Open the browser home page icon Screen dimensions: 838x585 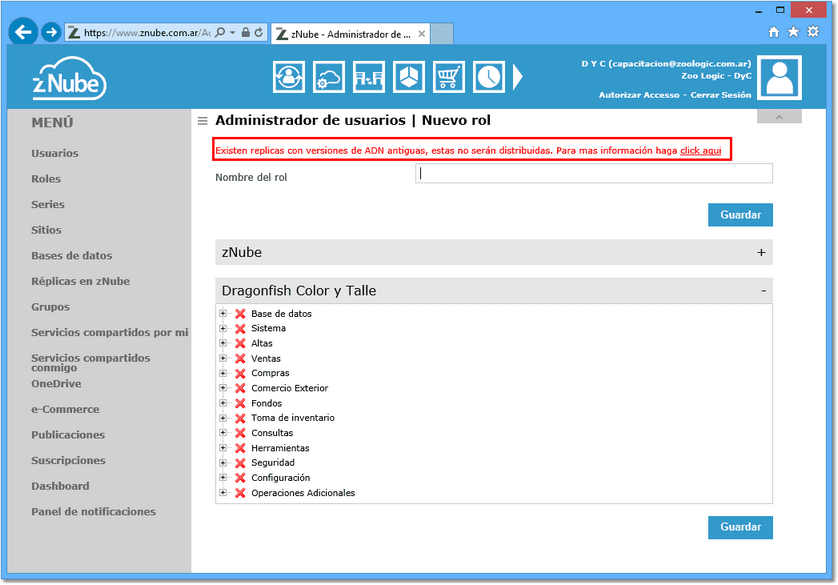coord(773,32)
